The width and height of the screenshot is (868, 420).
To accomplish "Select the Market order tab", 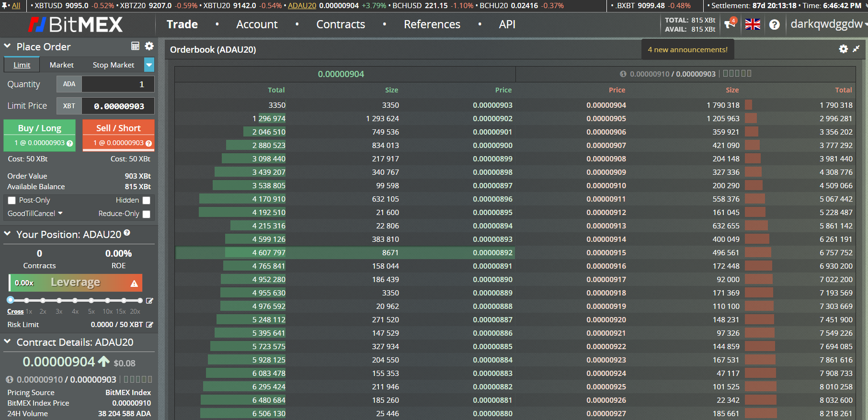I will tap(62, 65).
